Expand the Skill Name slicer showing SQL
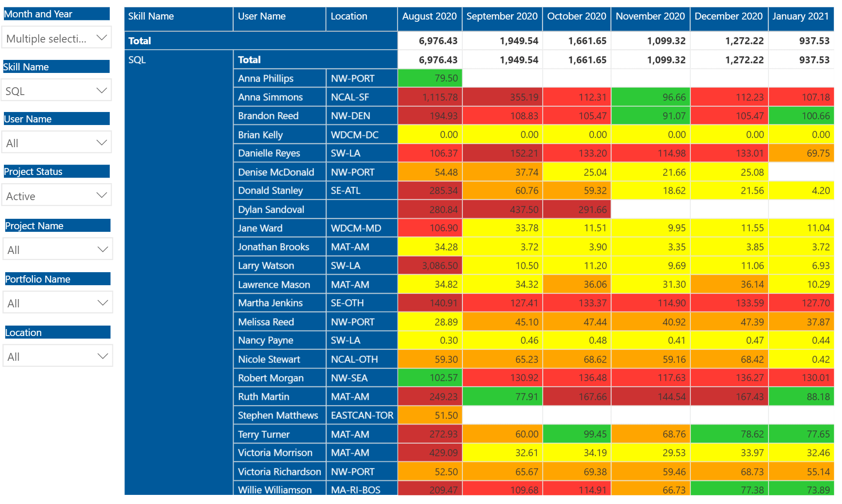The height and width of the screenshot is (504, 842). pos(56,91)
